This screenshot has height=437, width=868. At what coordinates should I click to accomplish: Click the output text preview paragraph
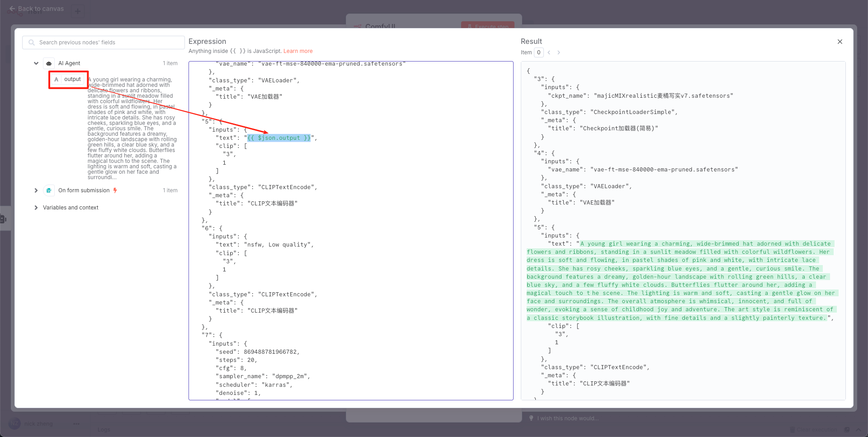tap(132, 128)
